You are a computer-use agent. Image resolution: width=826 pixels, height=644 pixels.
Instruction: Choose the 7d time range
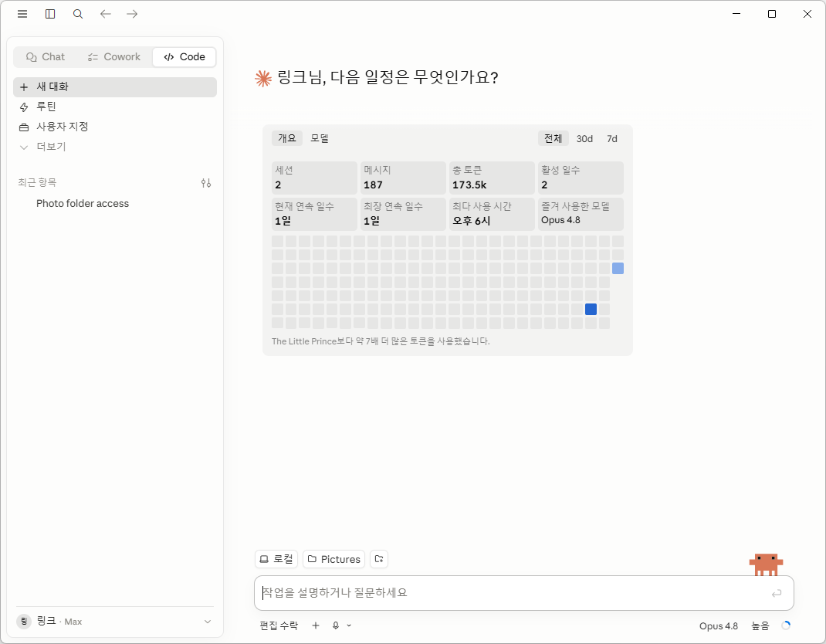tap(611, 138)
